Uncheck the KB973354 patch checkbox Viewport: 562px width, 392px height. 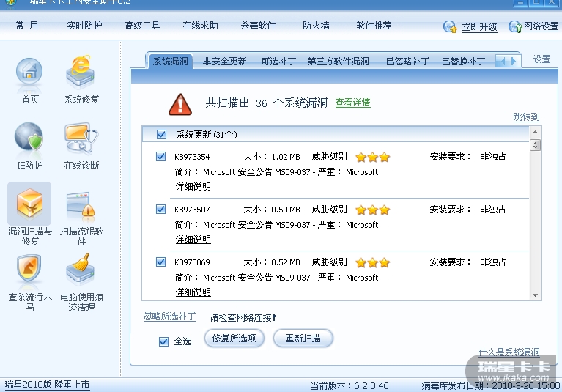(x=161, y=156)
